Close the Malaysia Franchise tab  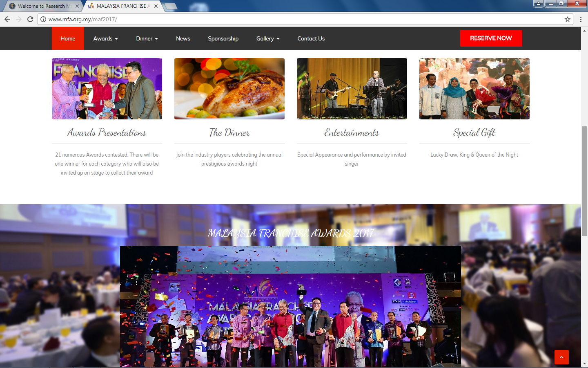pyautogui.click(x=156, y=6)
